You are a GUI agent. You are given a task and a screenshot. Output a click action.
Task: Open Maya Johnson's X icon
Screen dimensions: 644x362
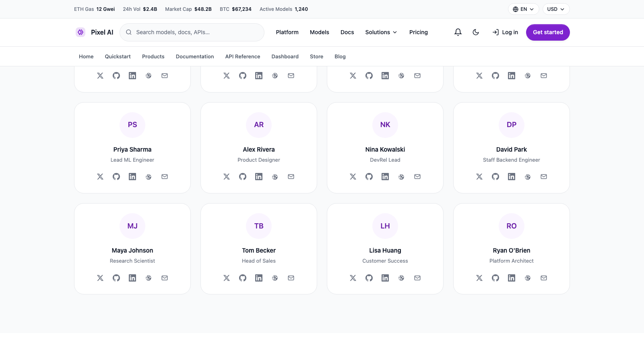100,278
